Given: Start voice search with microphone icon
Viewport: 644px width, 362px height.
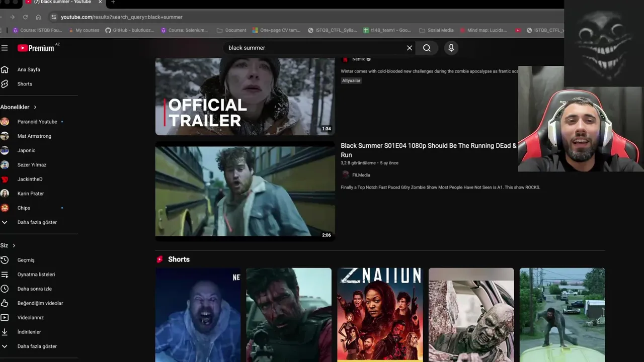Looking at the screenshot, I should pyautogui.click(x=451, y=48).
